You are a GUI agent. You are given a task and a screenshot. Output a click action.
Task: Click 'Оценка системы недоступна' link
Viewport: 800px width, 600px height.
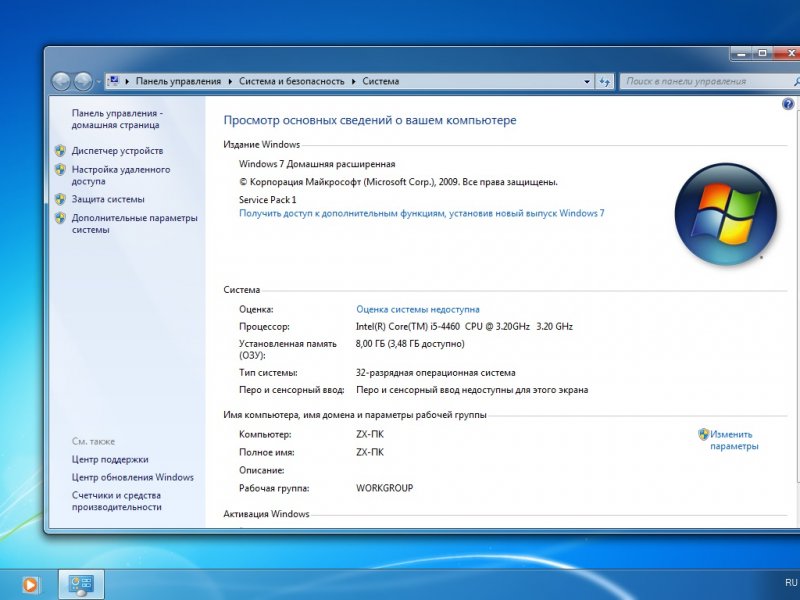(418, 309)
